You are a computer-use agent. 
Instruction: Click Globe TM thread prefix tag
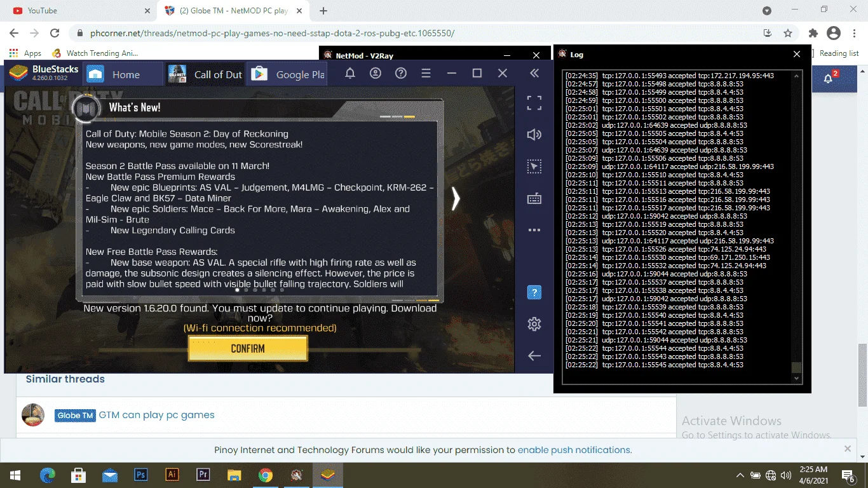pos(75,416)
